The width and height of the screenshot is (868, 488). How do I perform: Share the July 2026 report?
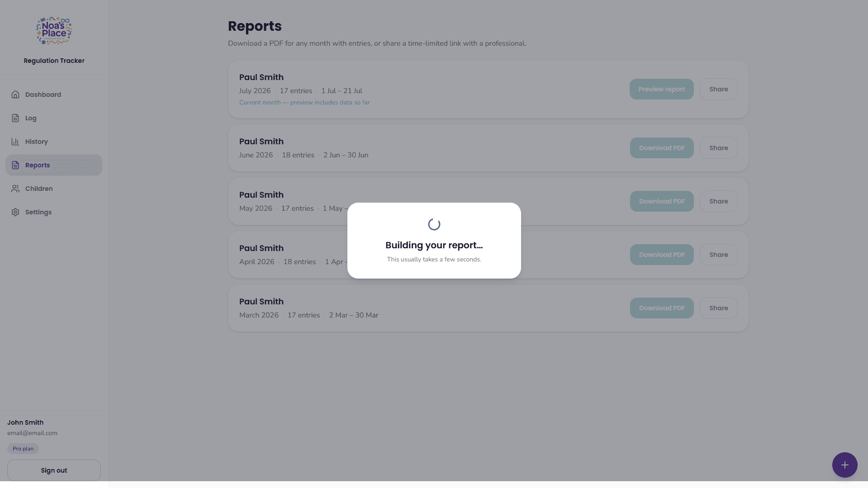(x=718, y=89)
